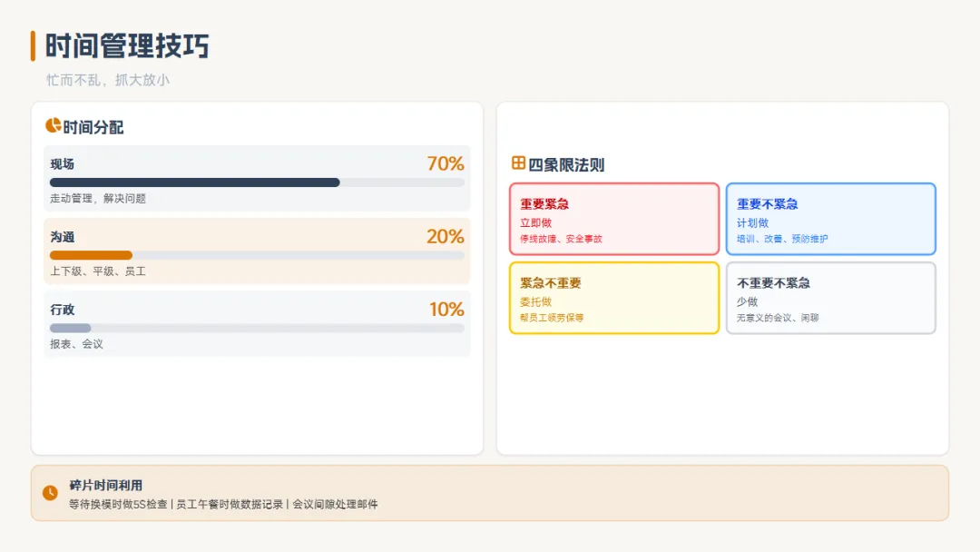
Task: Click the 沟通 20% progress bar
Action: pyautogui.click(x=257, y=255)
